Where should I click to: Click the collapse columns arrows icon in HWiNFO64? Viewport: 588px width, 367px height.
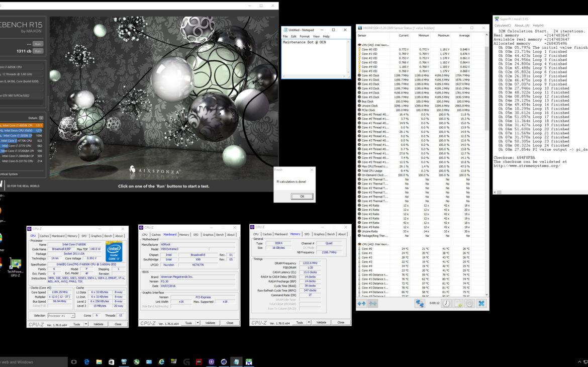click(373, 304)
